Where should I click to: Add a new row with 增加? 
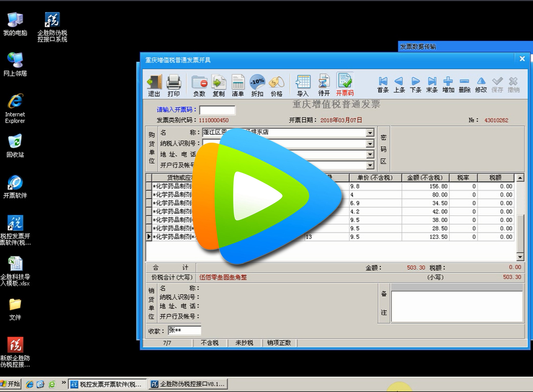(x=448, y=85)
